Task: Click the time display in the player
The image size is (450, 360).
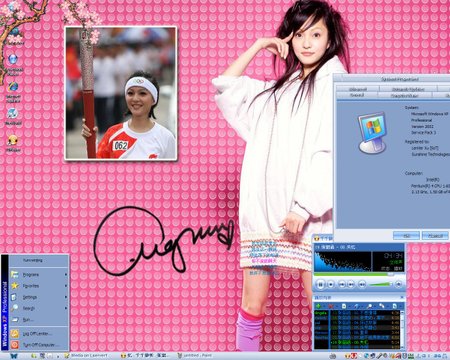Action: coord(393,256)
